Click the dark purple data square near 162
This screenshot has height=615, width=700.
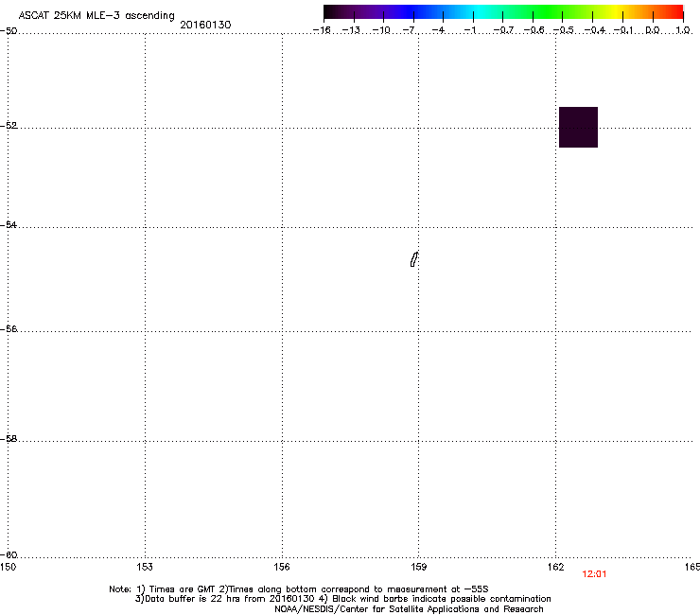[x=578, y=128]
